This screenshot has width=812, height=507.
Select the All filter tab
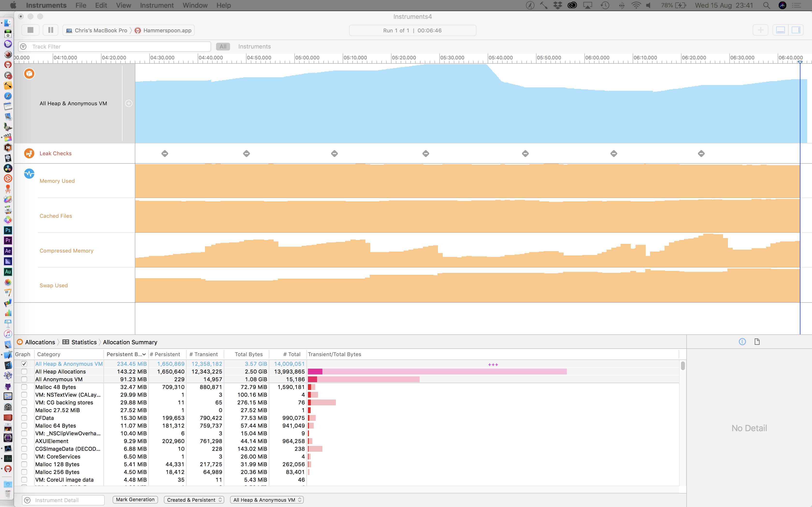[223, 46]
